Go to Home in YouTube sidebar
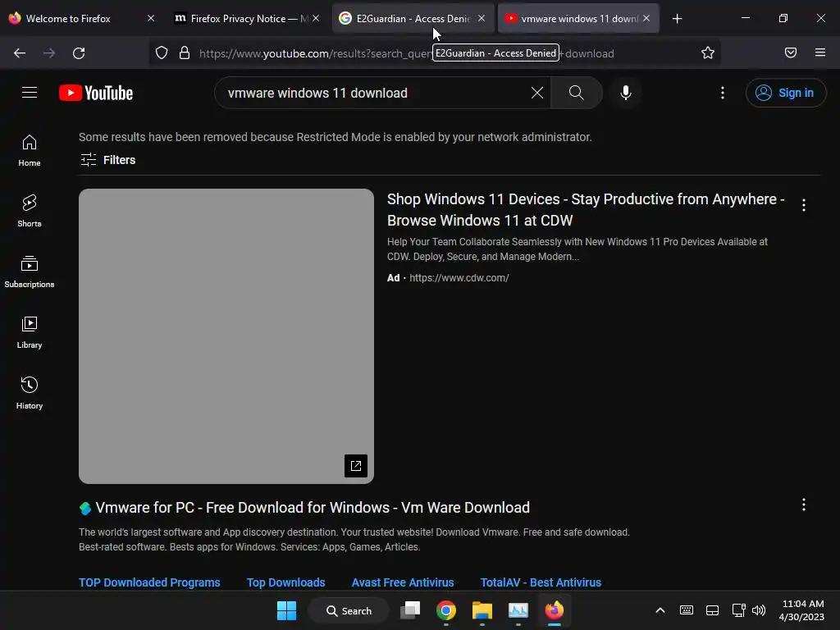This screenshot has width=840, height=630. (x=30, y=151)
